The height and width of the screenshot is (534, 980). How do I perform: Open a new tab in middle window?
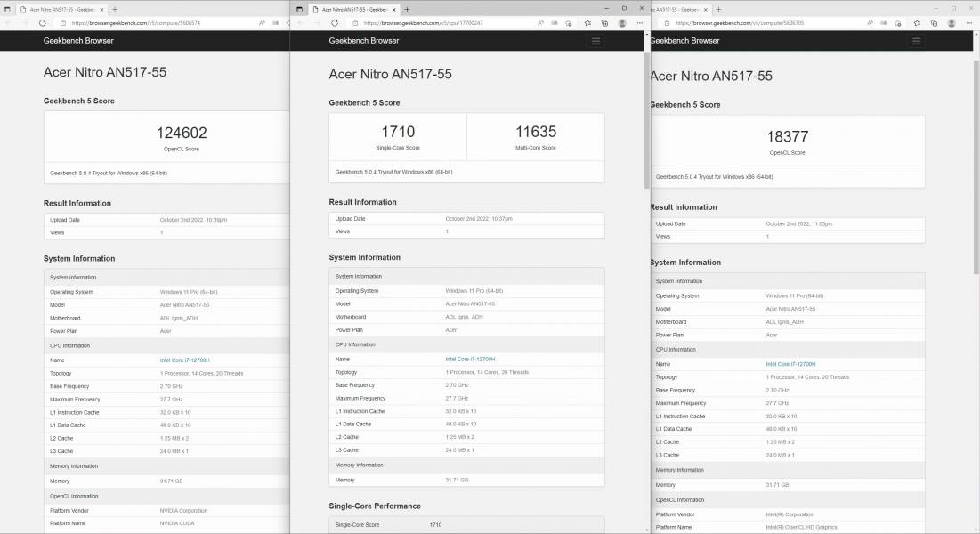click(407, 10)
